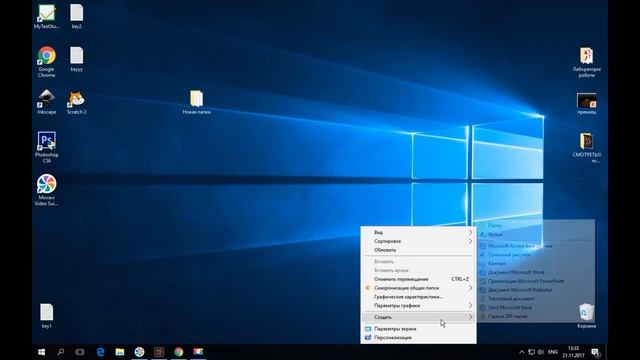640x360 pixels.
Task: Create Точечный рисунок from the submenu
Action: click(536, 255)
